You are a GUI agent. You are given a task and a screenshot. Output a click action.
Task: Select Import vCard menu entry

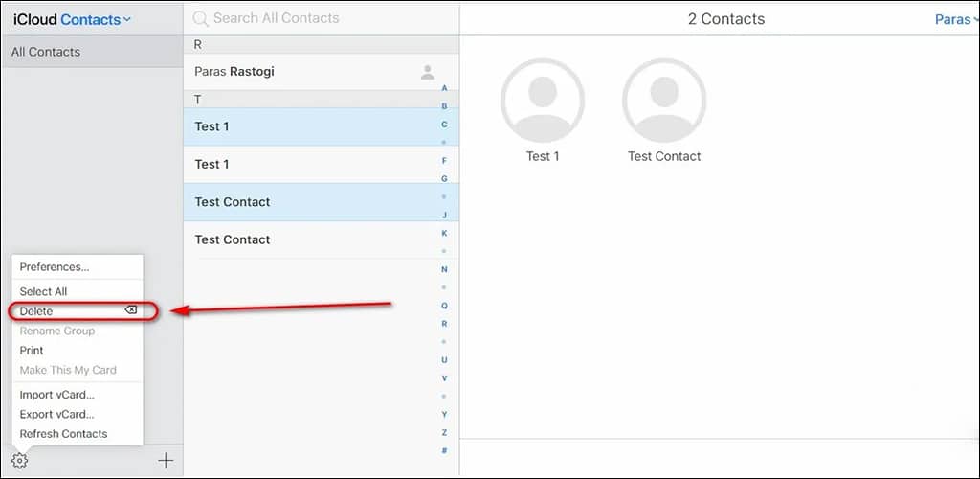pos(56,395)
